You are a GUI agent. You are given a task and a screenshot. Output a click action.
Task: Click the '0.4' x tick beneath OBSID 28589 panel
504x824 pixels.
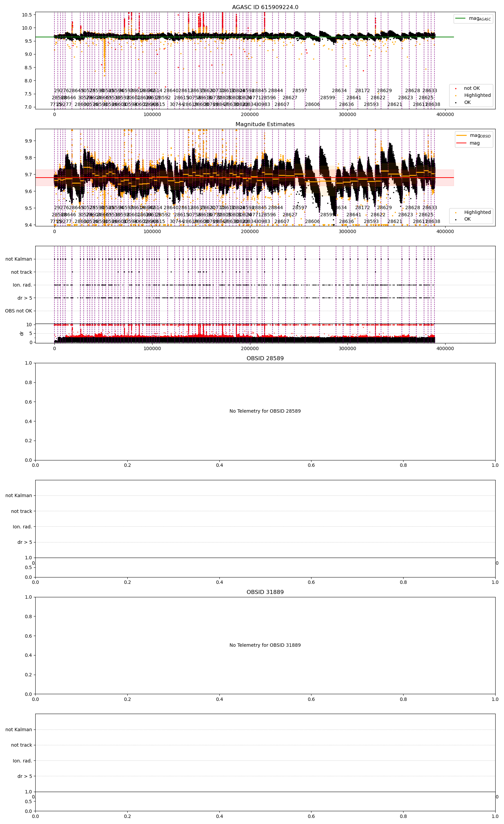click(219, 465)
